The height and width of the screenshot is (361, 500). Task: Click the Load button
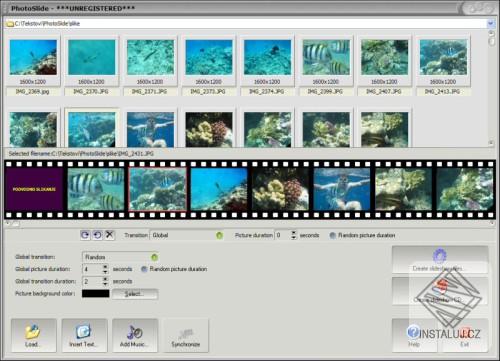(x=34, y=335)
